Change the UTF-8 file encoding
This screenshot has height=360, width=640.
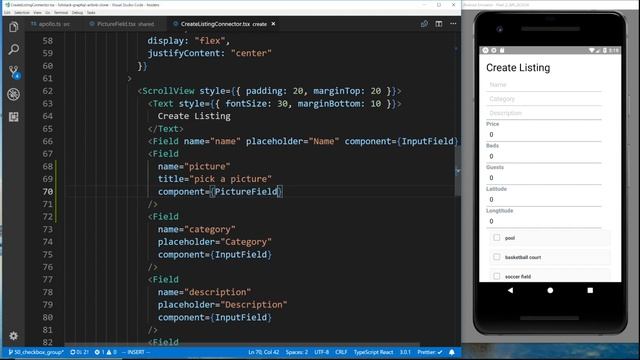pos(321,352)
